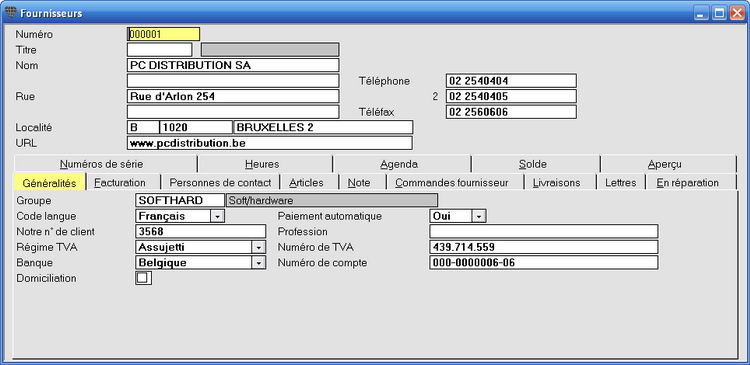Click the Téléfax field 02 2560606
Screen dimensions: 750x365
[x=511, y=112]
